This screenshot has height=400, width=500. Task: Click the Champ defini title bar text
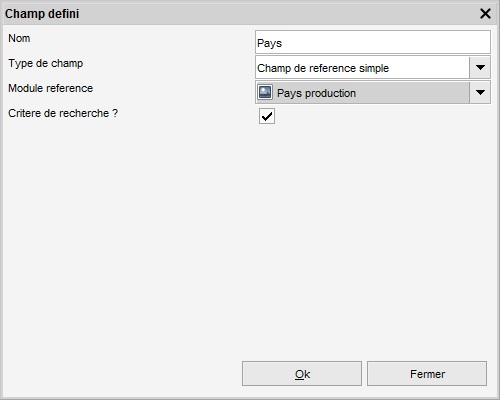[42, 14]
